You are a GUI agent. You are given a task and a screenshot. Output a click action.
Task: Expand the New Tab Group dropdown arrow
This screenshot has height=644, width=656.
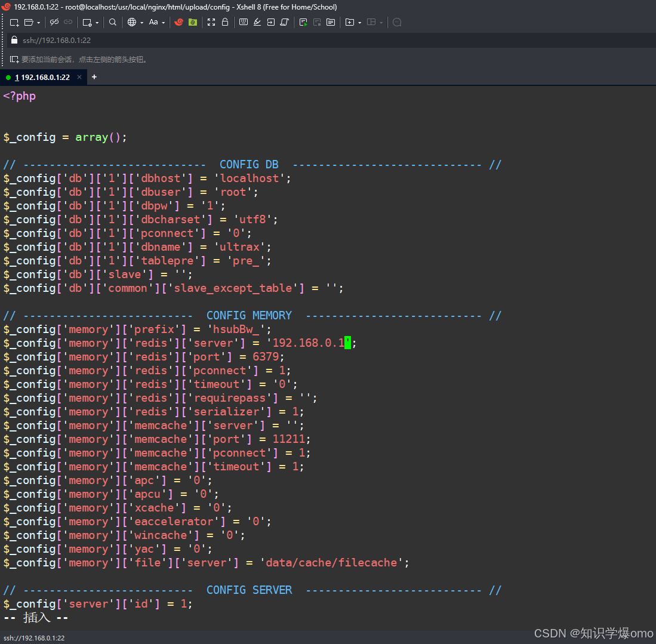[x=360, y=23]
